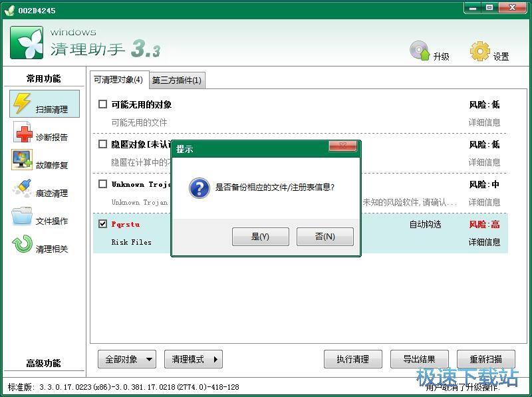Check the Unknown Trojan checkbox

point(102,184)
